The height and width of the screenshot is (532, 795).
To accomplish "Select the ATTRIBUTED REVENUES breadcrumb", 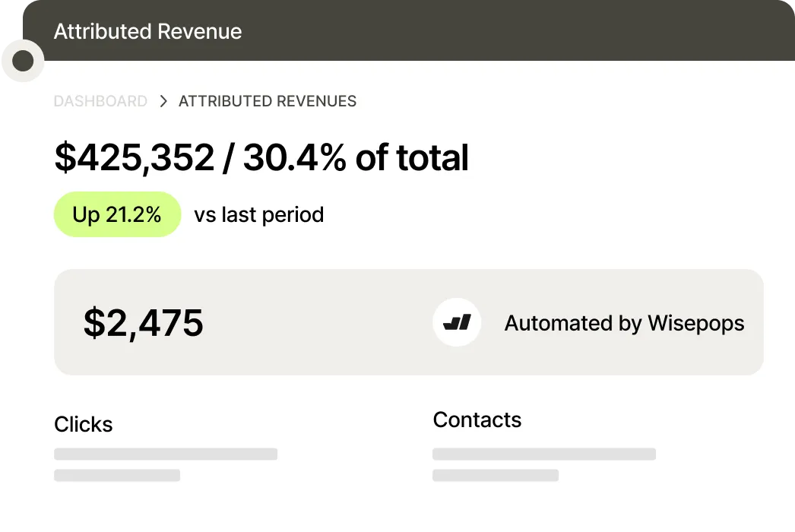I will click(268, 101).
